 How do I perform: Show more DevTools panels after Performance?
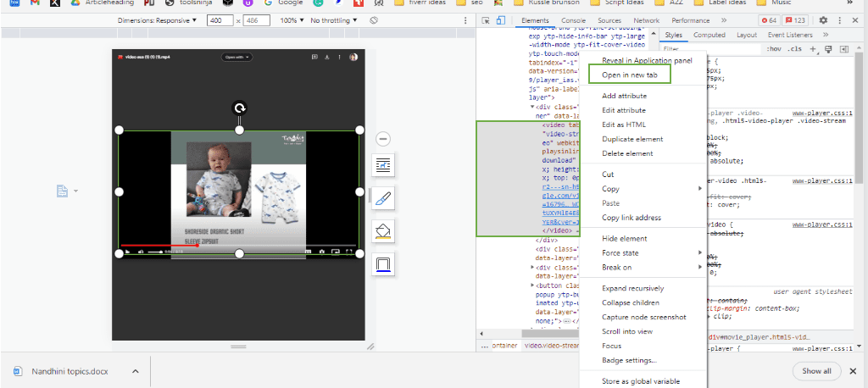pyautogui.click(x=724, y=20)
